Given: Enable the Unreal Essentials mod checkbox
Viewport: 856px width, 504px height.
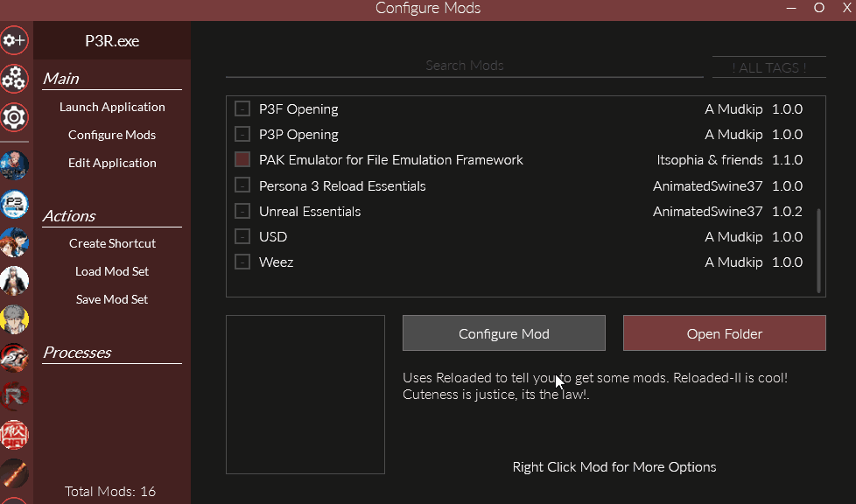Looking at the screenshot, I should point(242,212).
